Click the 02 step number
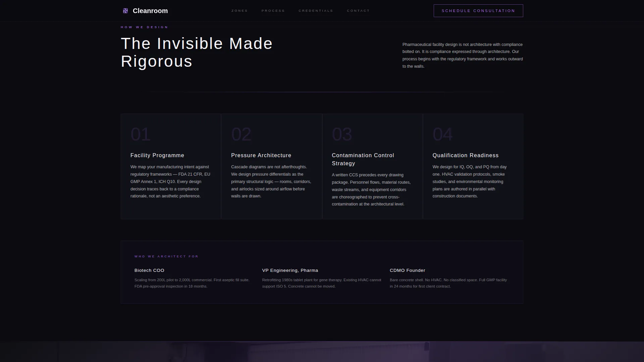 (x=241, y=134)
